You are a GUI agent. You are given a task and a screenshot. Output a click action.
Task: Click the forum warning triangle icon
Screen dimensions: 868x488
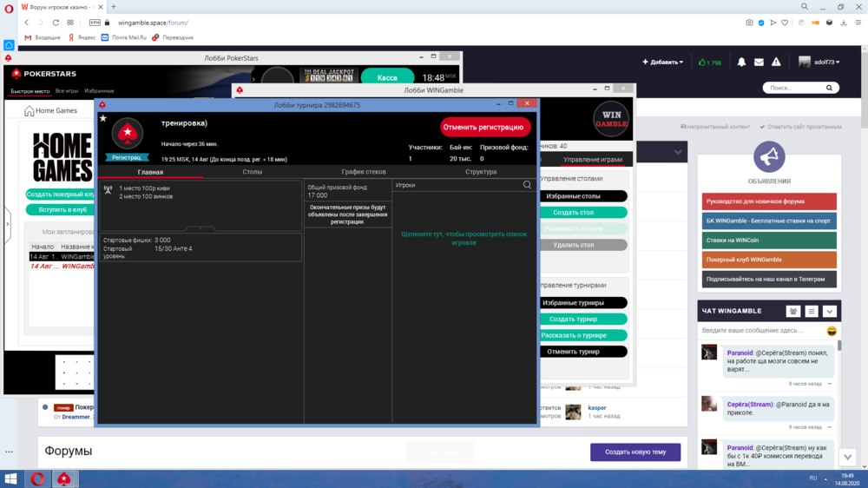click(x=776, y=62)
